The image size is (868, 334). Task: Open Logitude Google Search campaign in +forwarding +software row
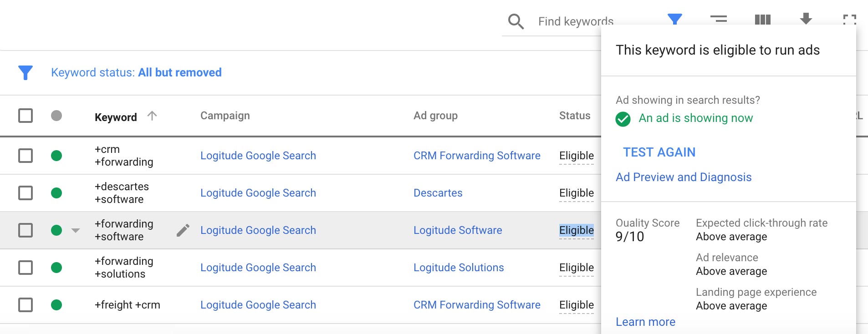[x=258, y=230]
